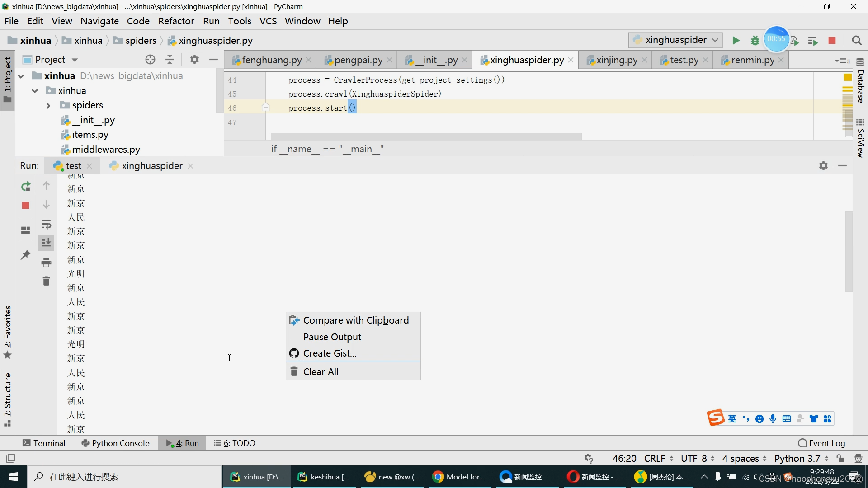Click the Windows Start button
The height and width of the screenshot is (488, 868).
14,477
